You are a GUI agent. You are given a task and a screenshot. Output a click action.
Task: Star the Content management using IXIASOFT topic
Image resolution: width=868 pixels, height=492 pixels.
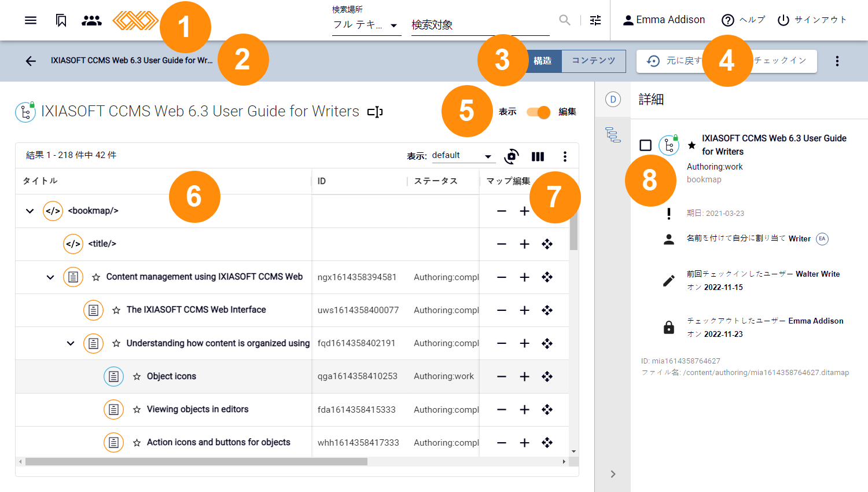tap(96, 277)
